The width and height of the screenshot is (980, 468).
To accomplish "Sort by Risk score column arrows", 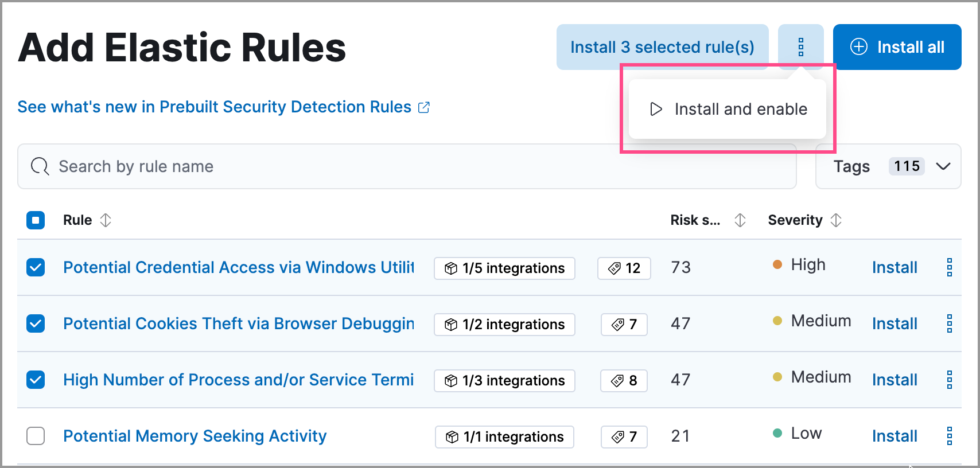I will point(740,220).
